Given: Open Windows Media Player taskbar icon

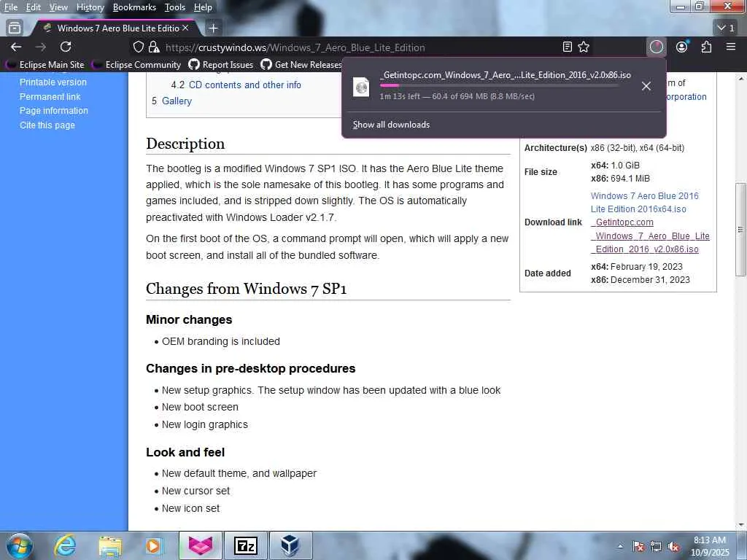Looking at the screenshot, I should (x=154, y=545).
